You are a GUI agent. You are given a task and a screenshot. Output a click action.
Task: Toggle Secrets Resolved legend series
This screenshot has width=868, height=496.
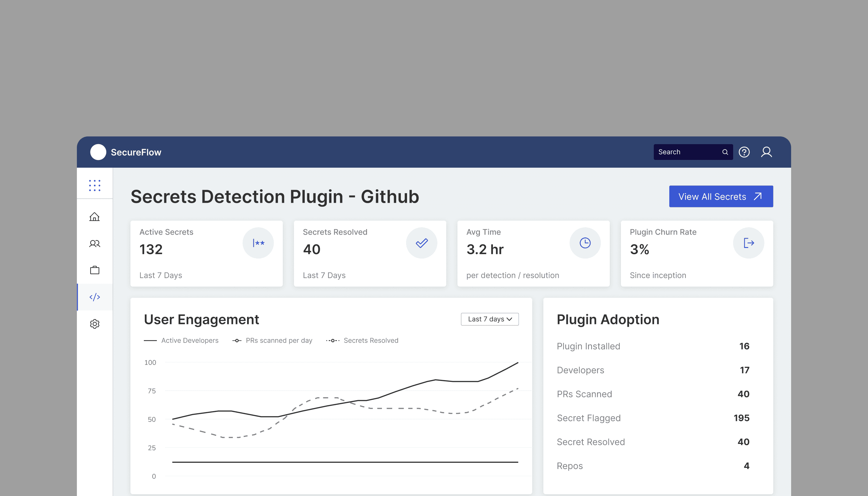(x=362, y=340)
